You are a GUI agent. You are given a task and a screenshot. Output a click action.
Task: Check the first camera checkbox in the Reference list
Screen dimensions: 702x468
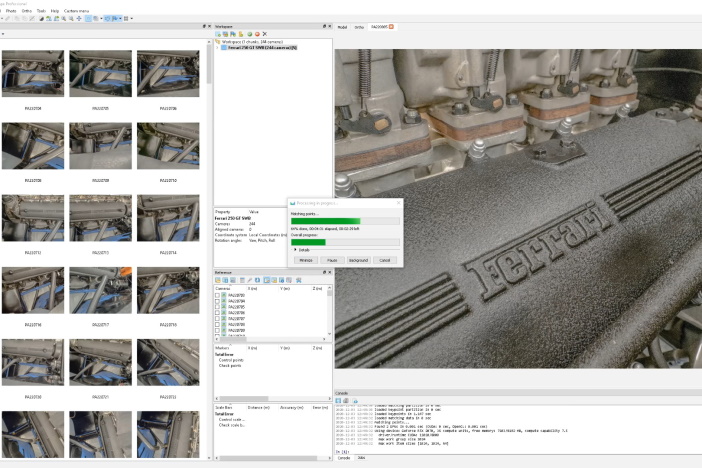[x=217, y=295]
